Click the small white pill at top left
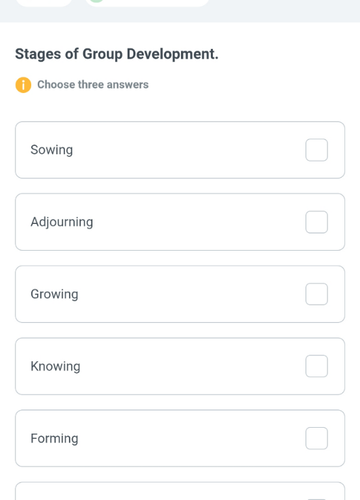 (44, 3)
